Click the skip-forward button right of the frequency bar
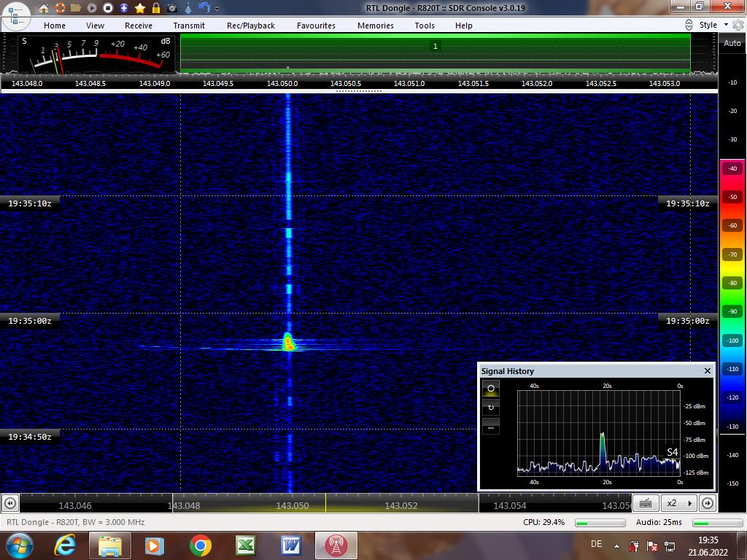 (708, 503)
